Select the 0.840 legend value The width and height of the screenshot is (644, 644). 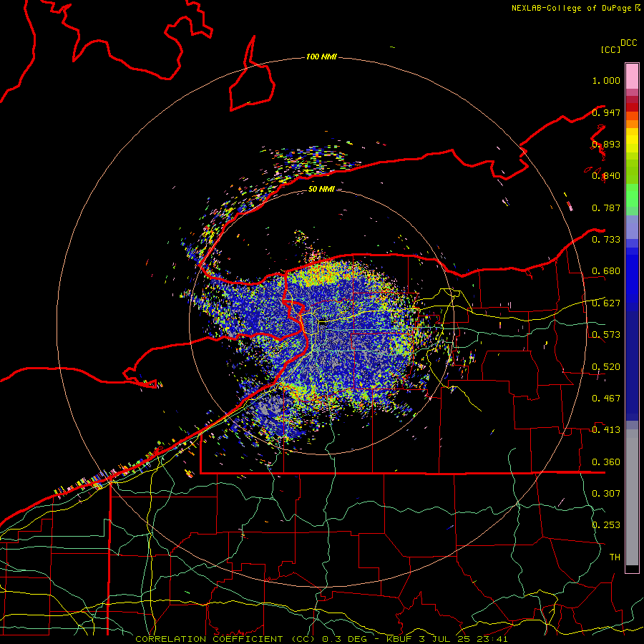[x=606, y=176]
